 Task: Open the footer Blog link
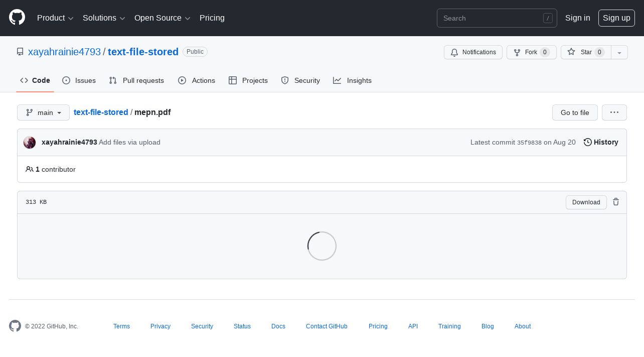click(488, 326)
